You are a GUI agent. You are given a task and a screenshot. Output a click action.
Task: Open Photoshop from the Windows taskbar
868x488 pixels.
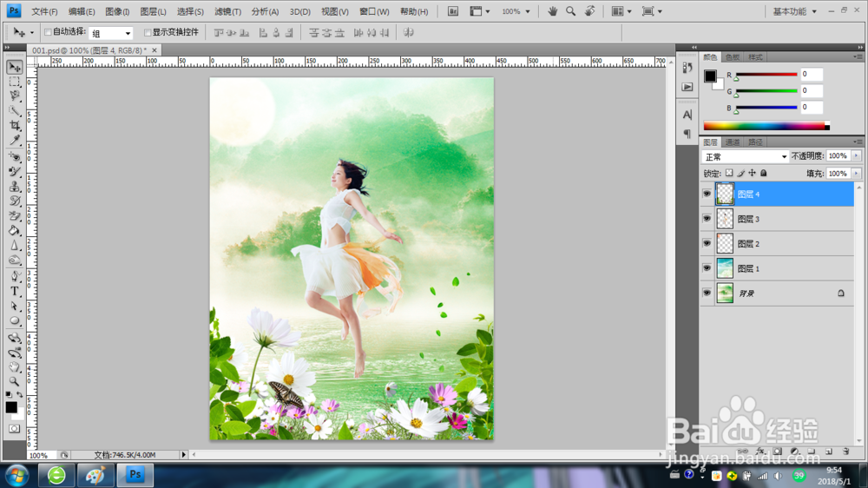click(x=135, y=475)
